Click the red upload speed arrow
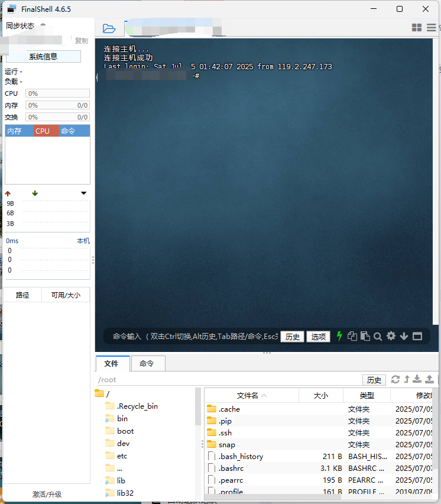Image resolution: width=441 pixels, height=504 pixels. point(8,193)
